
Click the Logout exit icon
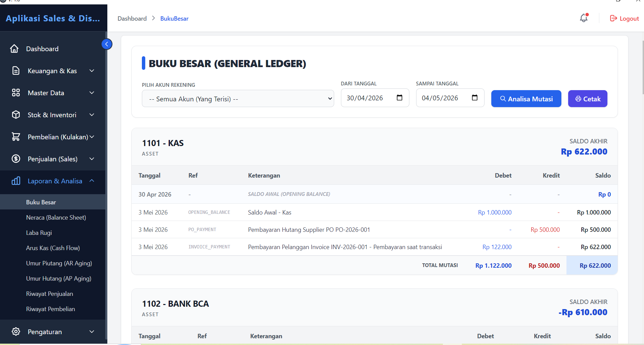click(613, 18)
